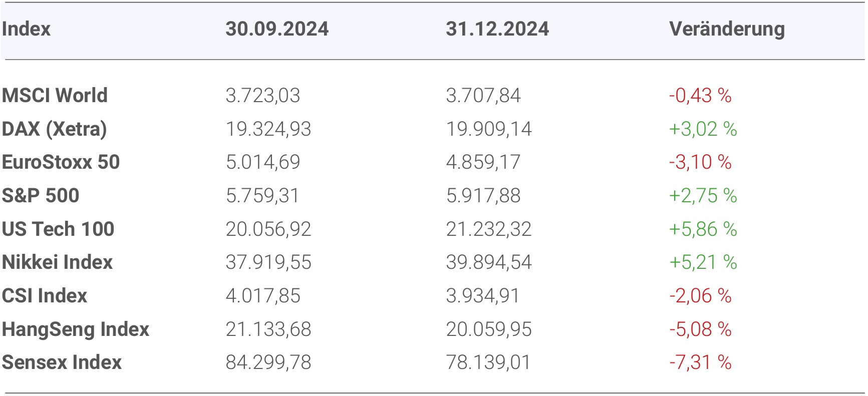Select the Sensex Index row label
This screenshot has height=396, width=868.
point(62,362)
